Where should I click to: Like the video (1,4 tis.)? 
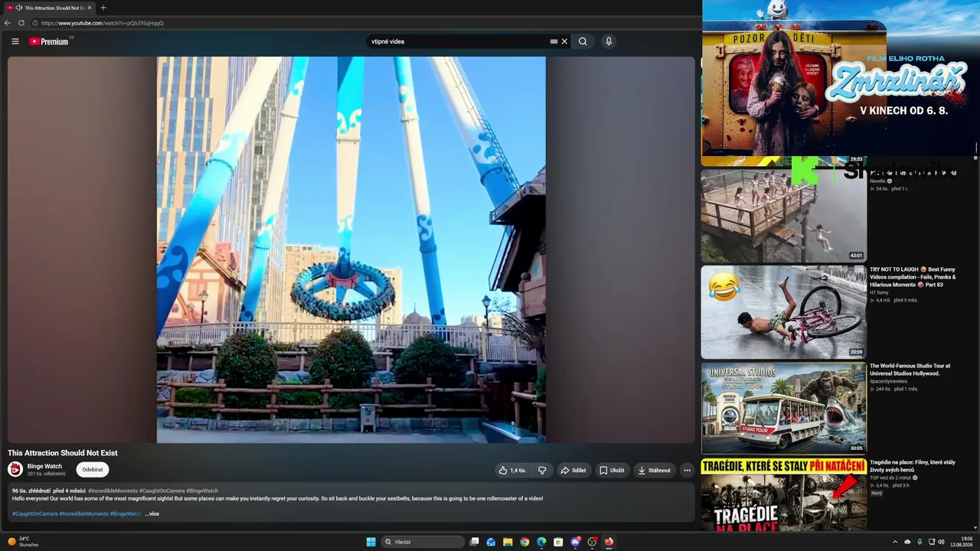[512, 470]
